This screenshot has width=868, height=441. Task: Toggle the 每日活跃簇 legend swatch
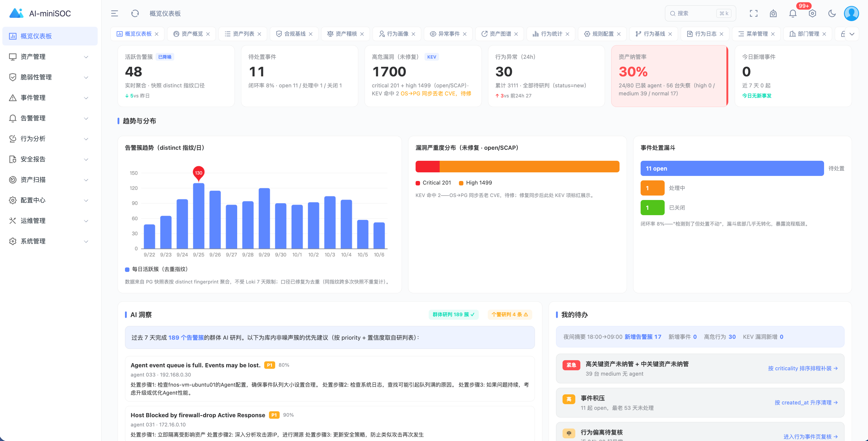(x=127, y=269)
